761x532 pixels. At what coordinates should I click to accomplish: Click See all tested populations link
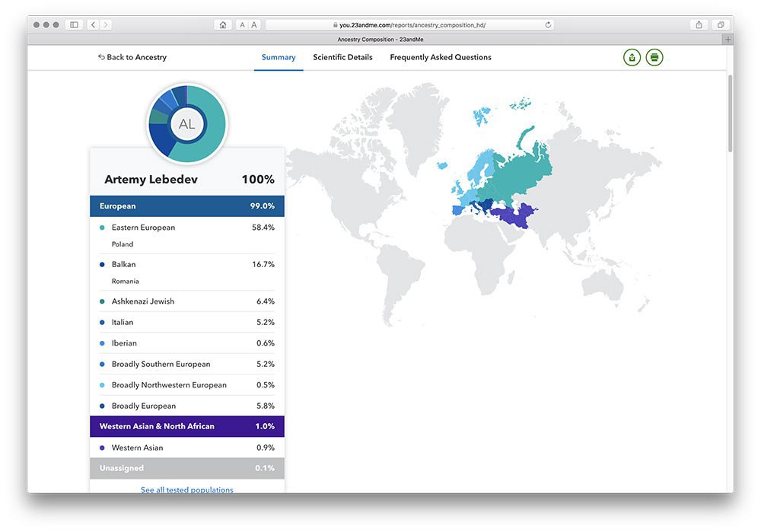[187, 489]
